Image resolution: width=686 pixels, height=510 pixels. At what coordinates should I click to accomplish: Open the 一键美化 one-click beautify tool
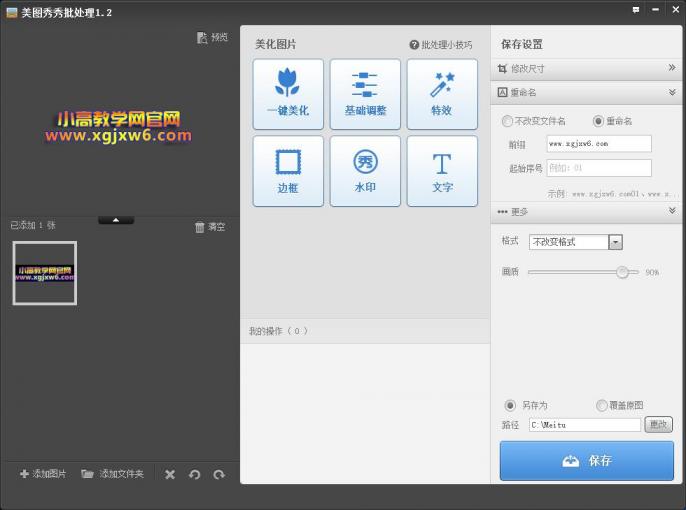288,94
